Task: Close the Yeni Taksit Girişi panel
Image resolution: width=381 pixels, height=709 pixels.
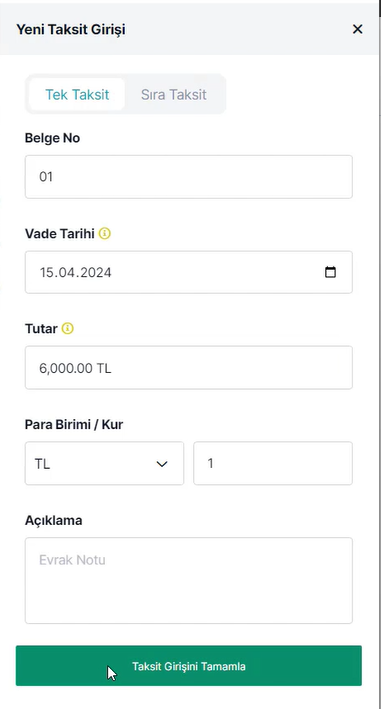Action: (357, 29)
